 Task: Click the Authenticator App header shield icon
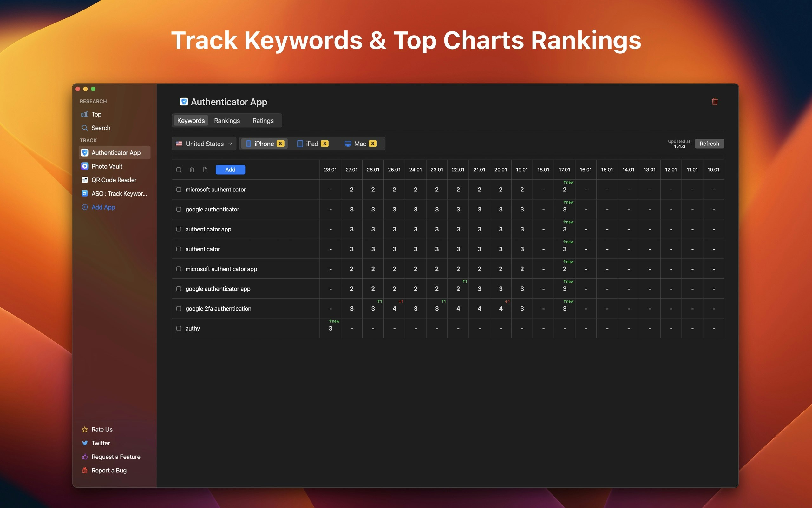pyautogui.click(x=184, y=102)
